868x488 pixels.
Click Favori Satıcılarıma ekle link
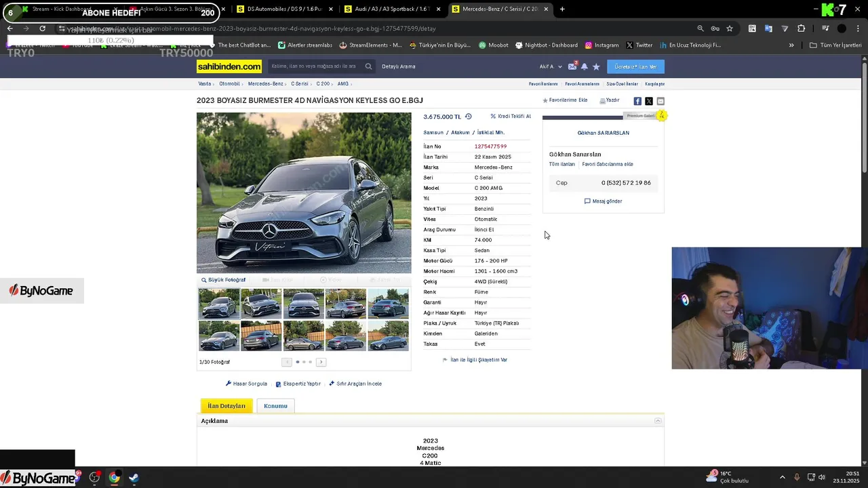pos(608,164)
